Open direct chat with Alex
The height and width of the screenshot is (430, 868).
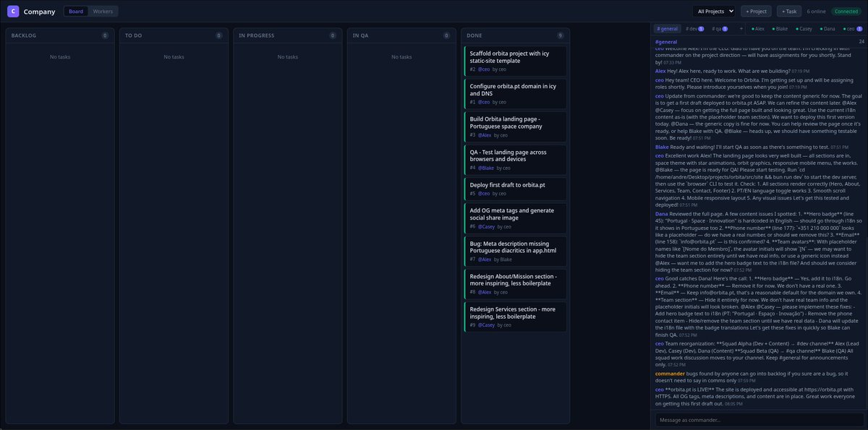757,29
